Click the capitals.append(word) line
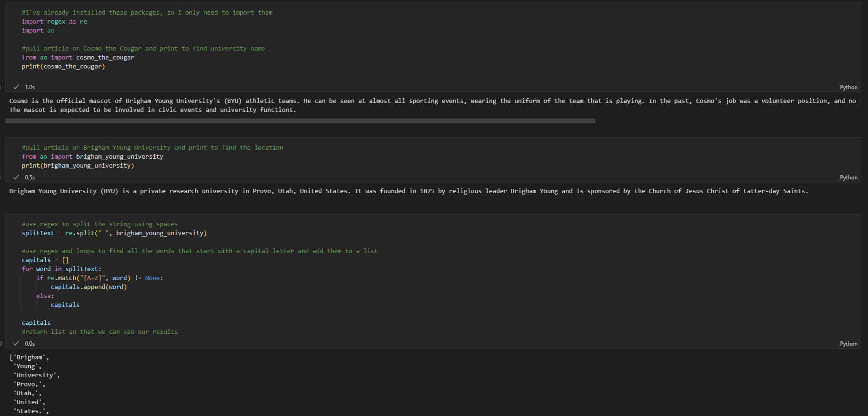 [89, 287]
